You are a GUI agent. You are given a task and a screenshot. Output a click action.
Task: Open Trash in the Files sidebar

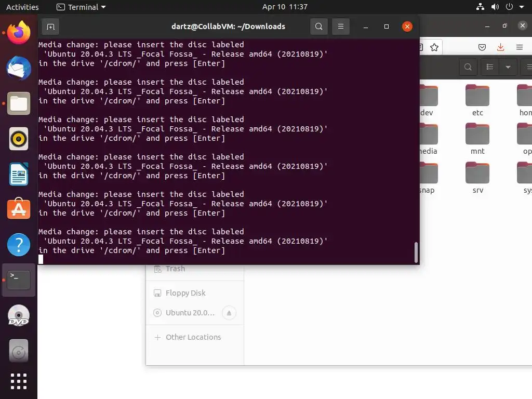(x=195, y=269)
